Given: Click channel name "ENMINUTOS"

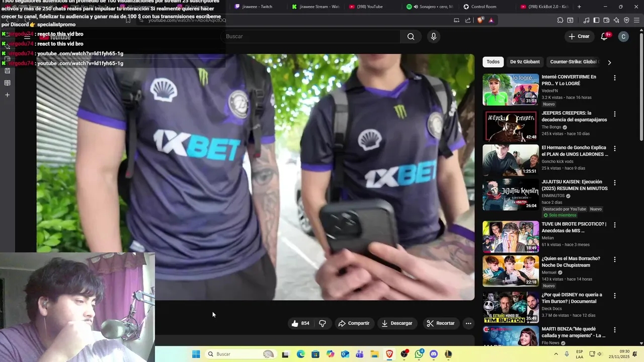Looking at the screenshot, I should 553,196.
